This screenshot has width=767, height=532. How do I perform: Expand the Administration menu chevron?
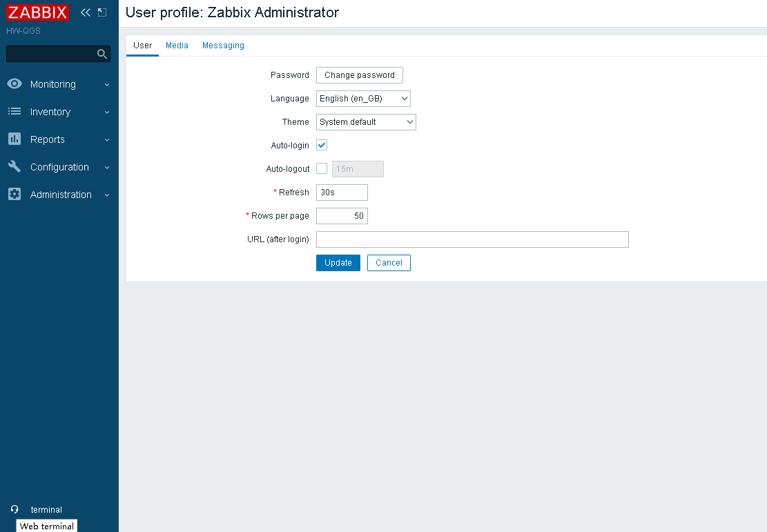107,195
